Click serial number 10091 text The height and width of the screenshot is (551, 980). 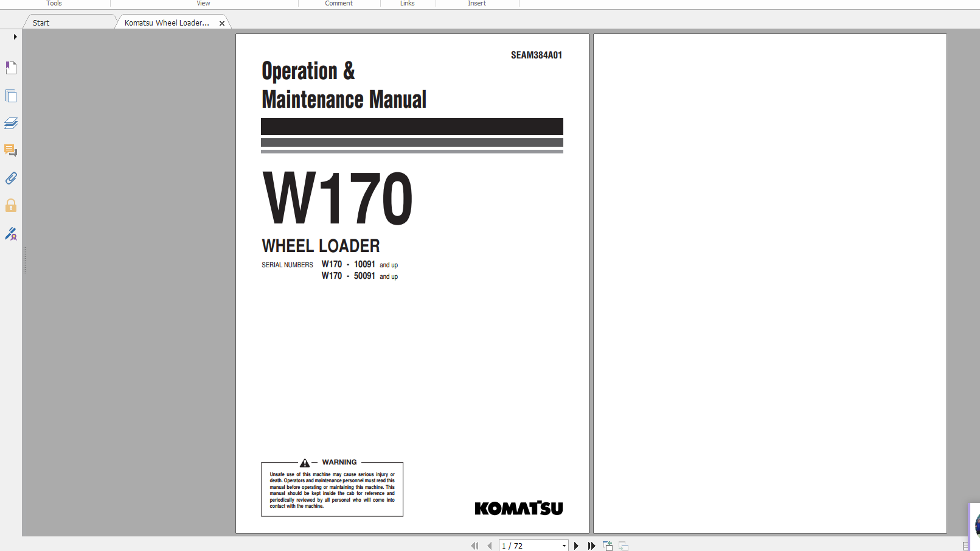(x=364, y=264)
